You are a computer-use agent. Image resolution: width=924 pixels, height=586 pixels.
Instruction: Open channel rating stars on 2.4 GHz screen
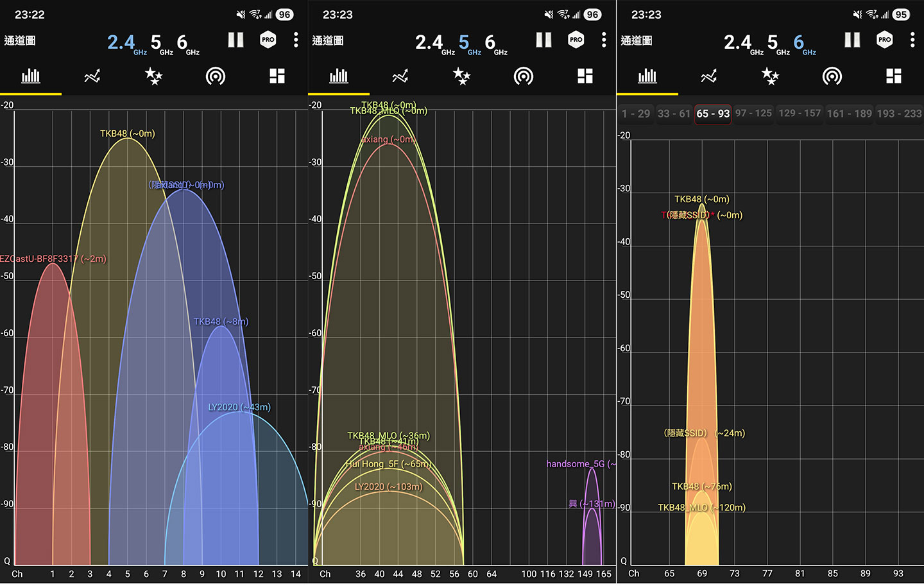(153, 76)
